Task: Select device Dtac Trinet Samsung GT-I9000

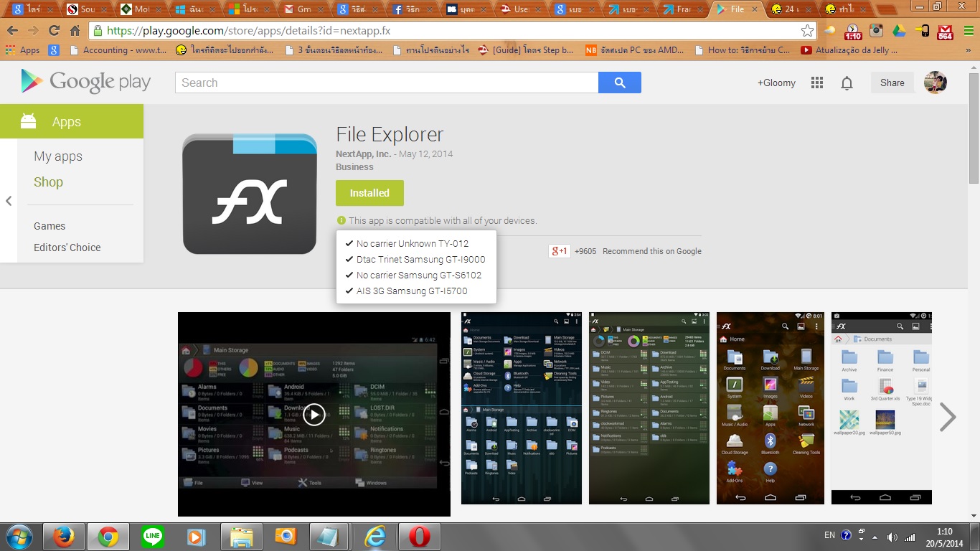Action: pos(416,260)
